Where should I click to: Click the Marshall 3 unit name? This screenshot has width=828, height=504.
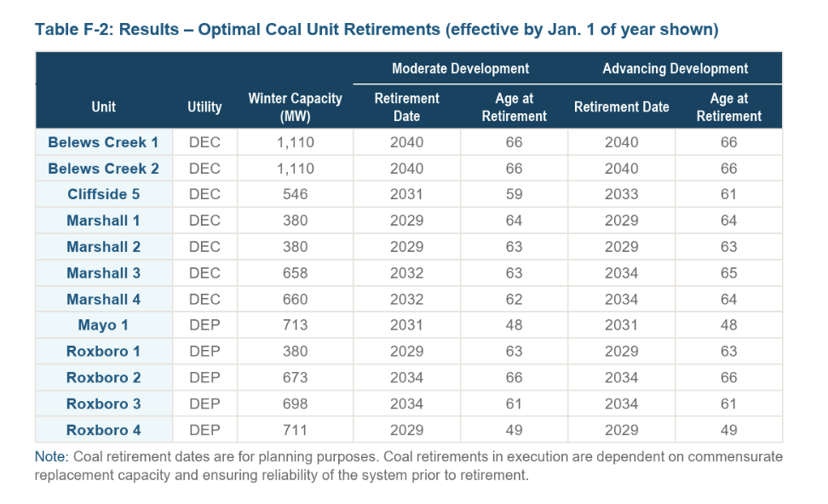pyautogui.click(x=103, y=273)
